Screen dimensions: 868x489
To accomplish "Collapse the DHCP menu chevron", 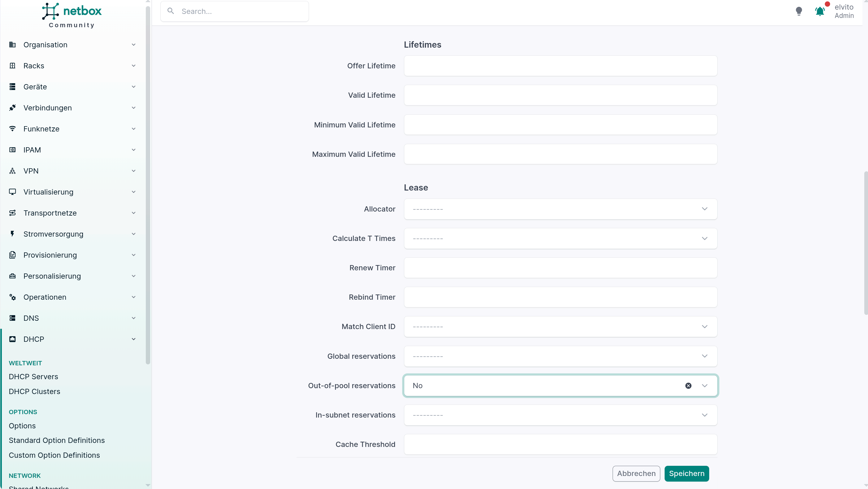I will click(x=133, y=339).
